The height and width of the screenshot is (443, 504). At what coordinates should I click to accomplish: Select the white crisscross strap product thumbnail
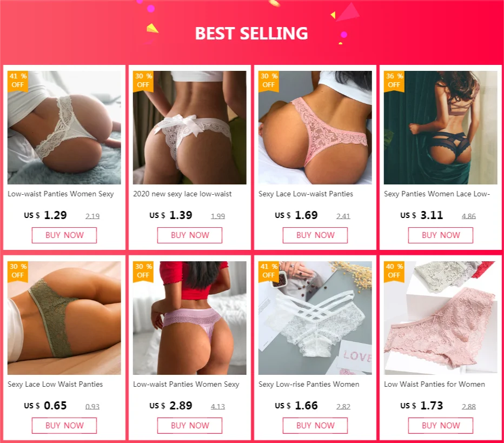[315, 318]
